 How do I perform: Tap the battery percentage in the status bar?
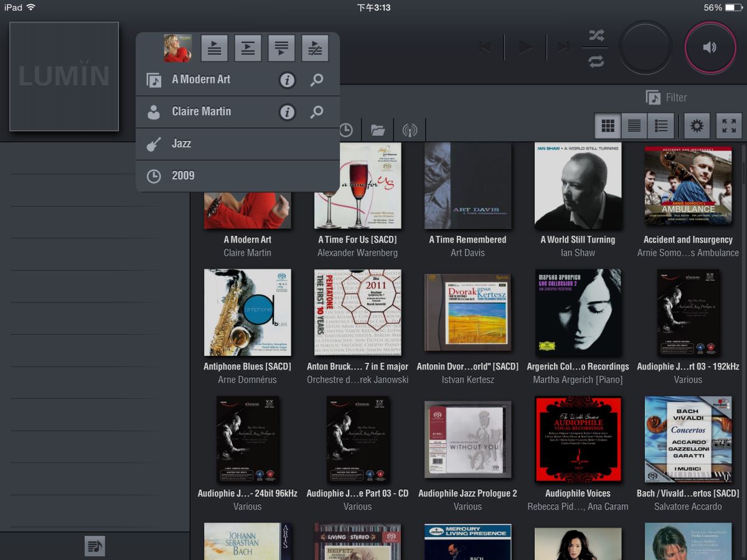click(x=713, y=7)
